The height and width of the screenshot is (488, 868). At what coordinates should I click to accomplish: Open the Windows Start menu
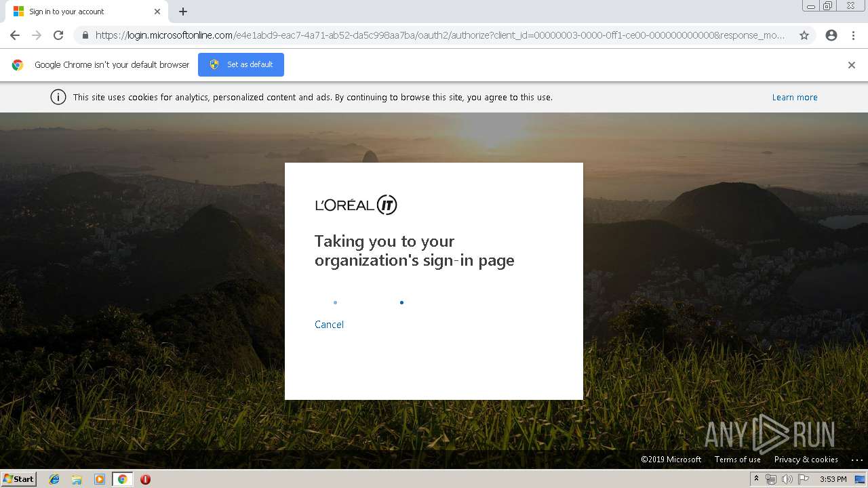pos(19,479)
